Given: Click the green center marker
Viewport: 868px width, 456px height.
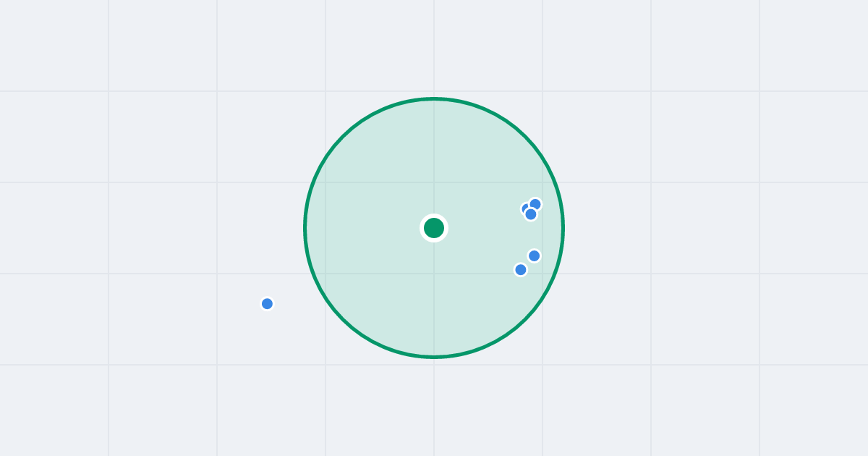Looking at the screenshot, I should tap(434, 228).
